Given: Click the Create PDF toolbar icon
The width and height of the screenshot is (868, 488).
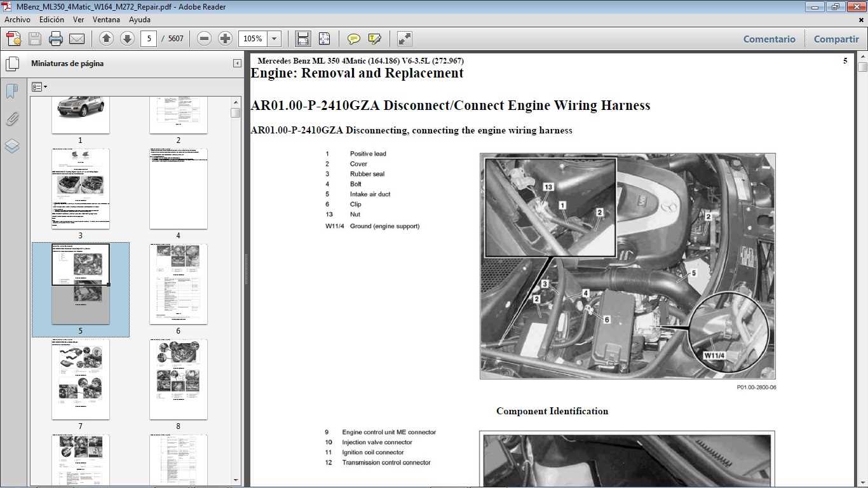Looking at the screenshot, I should 14,39.
